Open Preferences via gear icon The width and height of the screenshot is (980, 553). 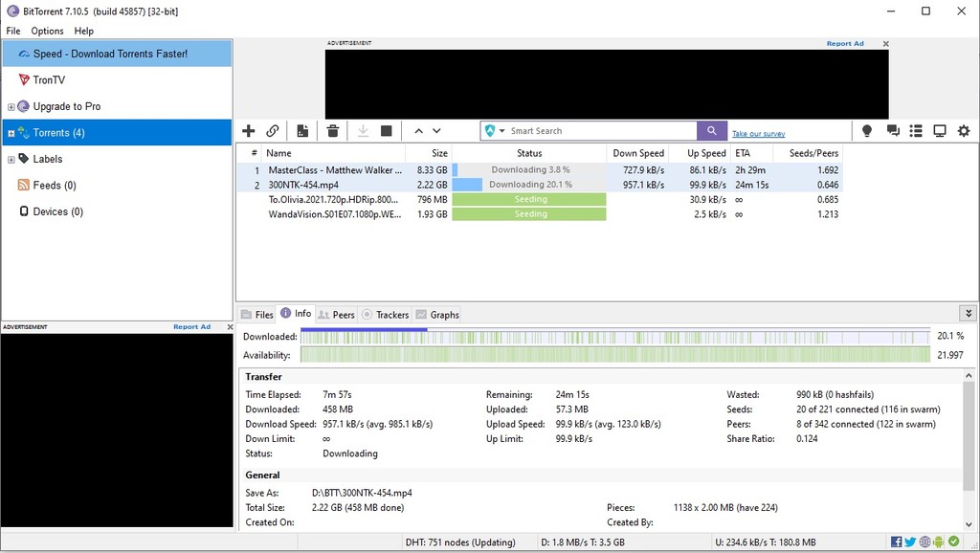(x=964, y=130)
